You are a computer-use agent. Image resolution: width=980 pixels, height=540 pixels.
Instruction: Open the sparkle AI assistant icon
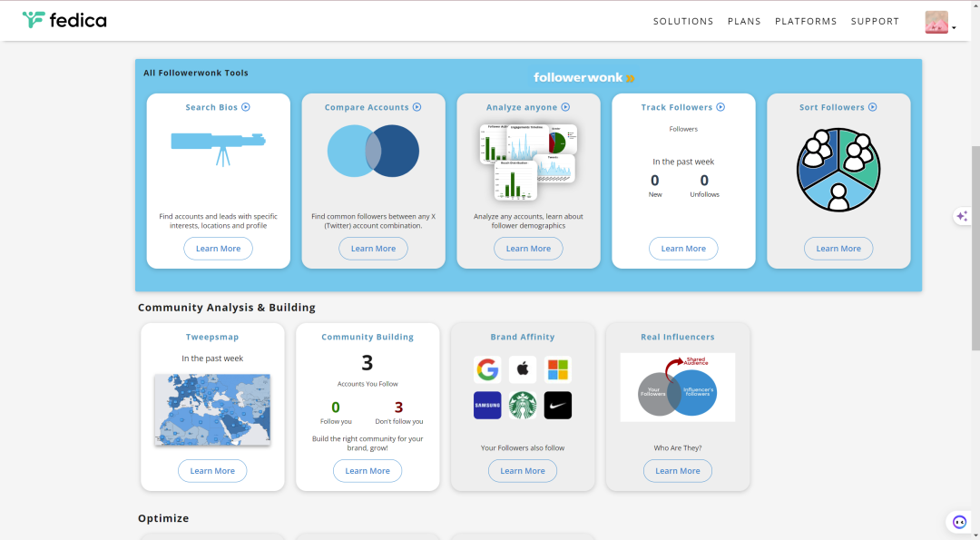pyautogui.click(x=962, y=216)
